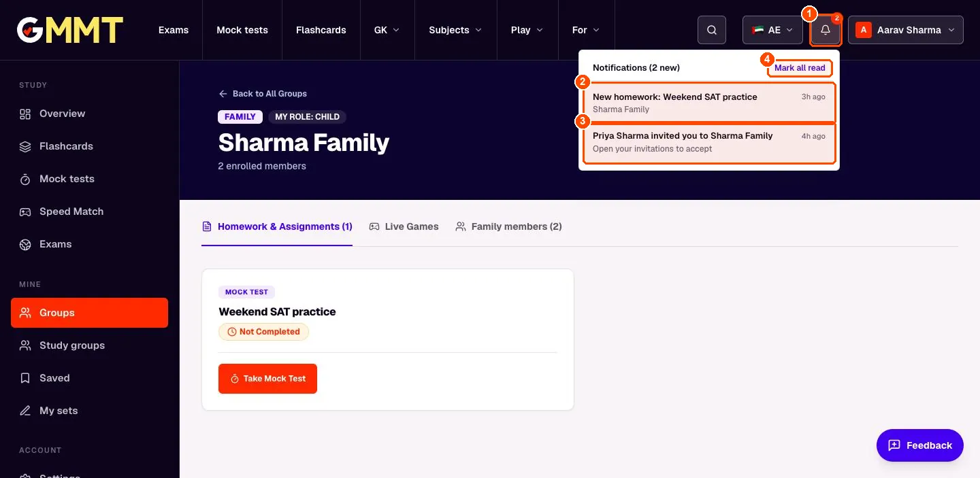980x478 pixels.
Task: Expand the GK dropdown menu
Action: point(387,30)
